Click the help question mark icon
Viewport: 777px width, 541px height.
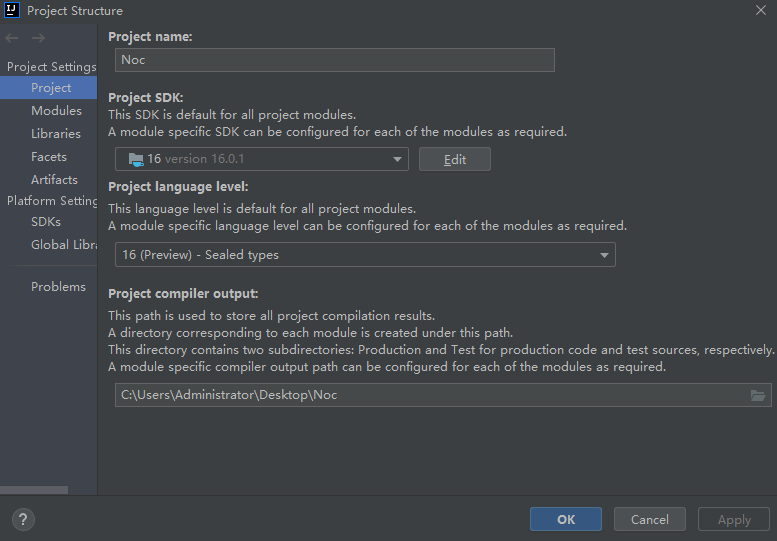coord(23,519)
